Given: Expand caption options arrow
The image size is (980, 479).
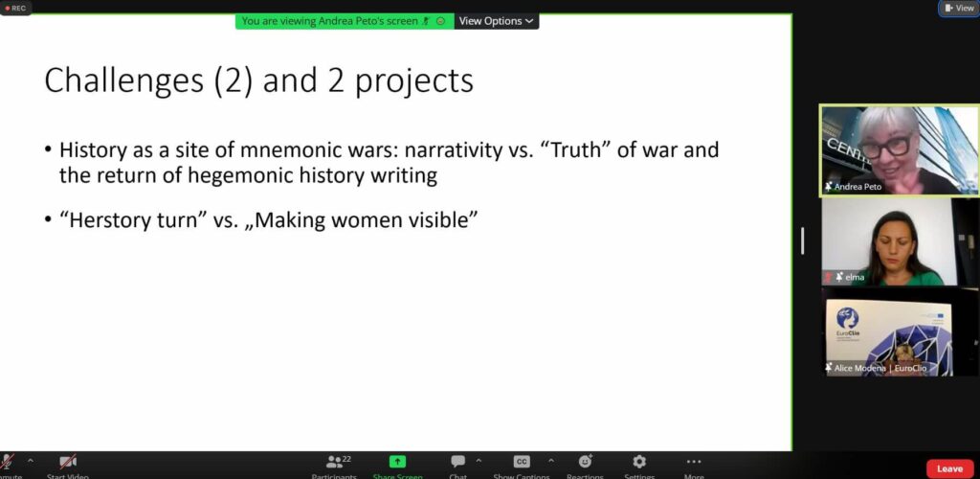Looking at the screenshot, I should [550, 461].
